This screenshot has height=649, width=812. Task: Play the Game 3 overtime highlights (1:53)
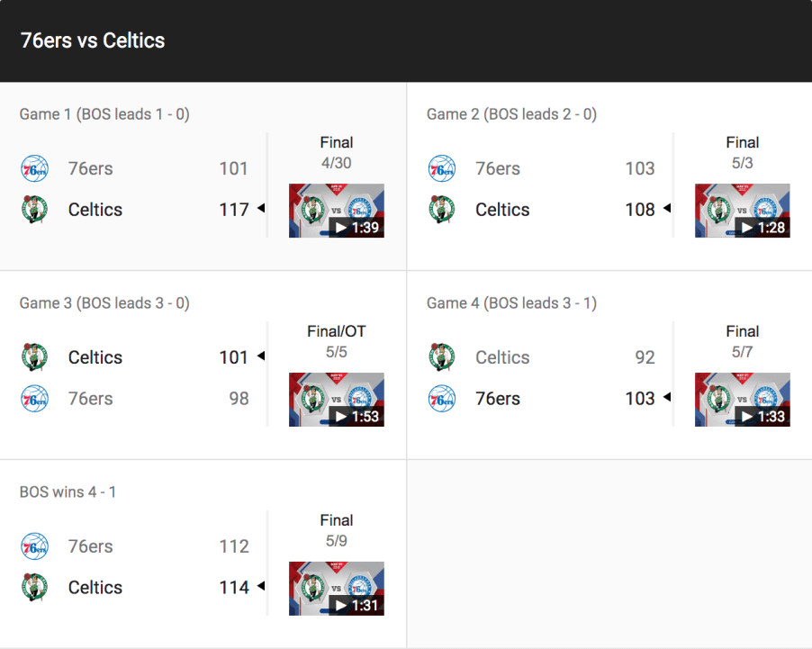click(x=336, y=400)
